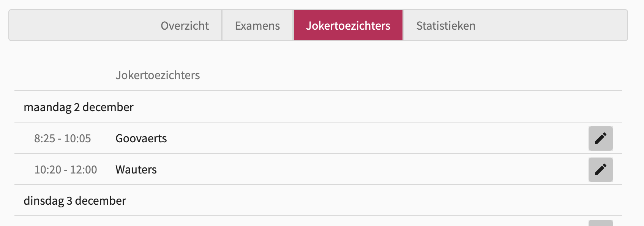The width and height of the screenshot is (644, 226).
Task: Open the Overzicht tab
Action: (185, 25)
